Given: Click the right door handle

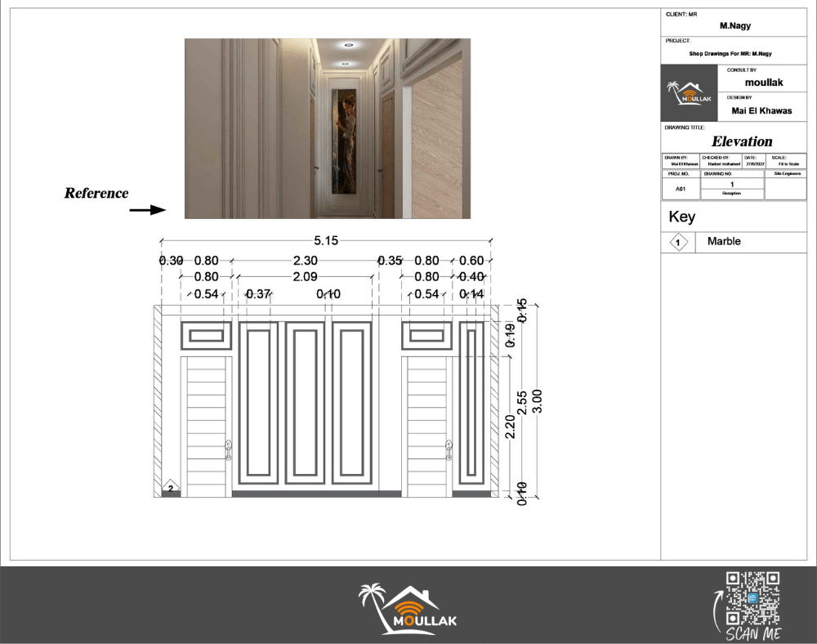Looking at the screenshot, I should [x=449, y=449].
